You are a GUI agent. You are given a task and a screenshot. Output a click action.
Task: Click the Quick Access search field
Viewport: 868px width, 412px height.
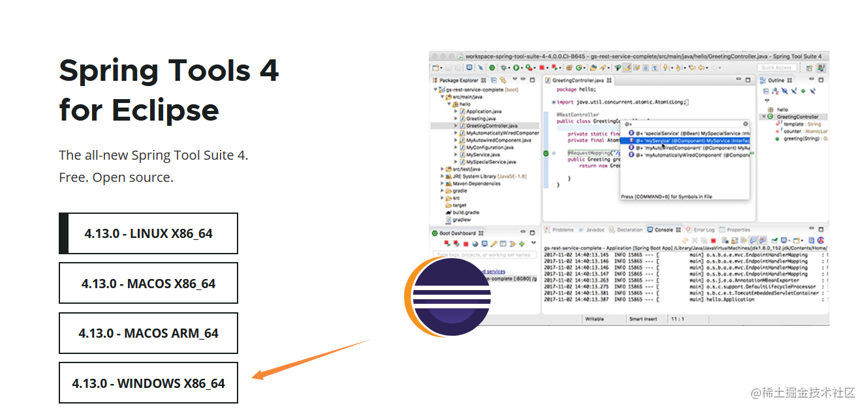(x=778, y=68)
